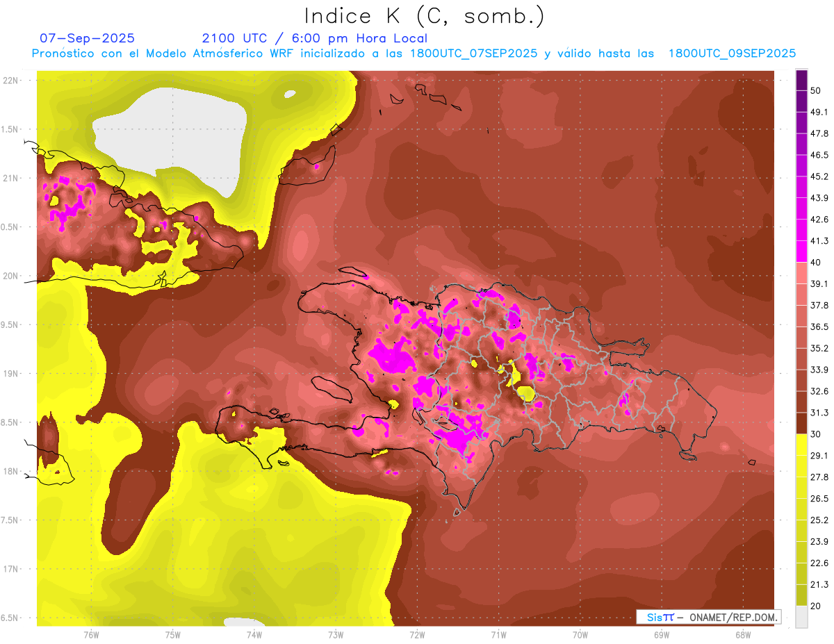Click the 19N latitude axis label
The width and height of the screenshot is (834, 644).
[11, 374]
